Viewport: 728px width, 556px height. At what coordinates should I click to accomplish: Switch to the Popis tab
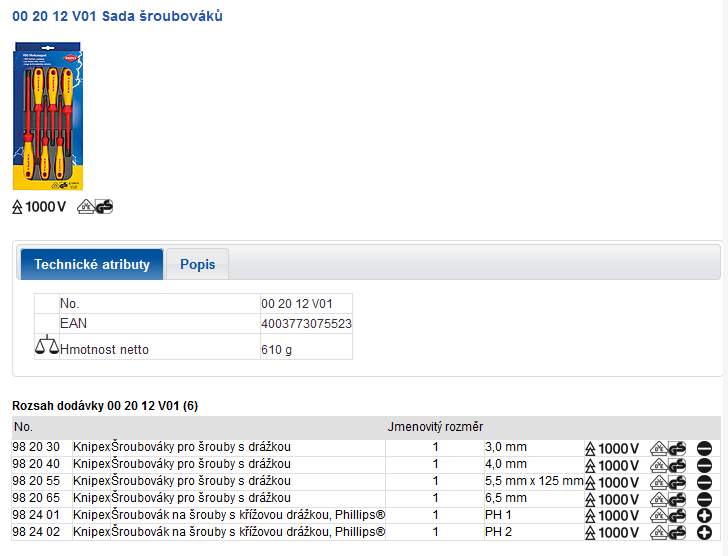click(x=197, y=265)
